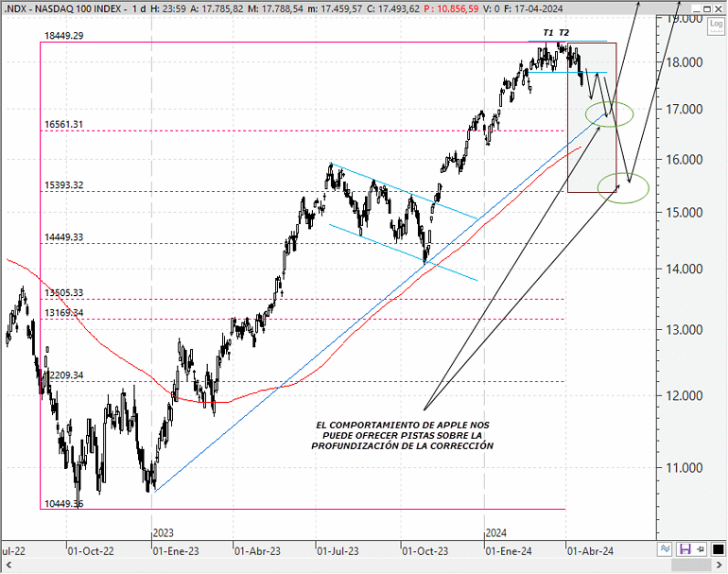Click the Apple comment text annotation
This screenshot has height=574, width=728.
403,436
